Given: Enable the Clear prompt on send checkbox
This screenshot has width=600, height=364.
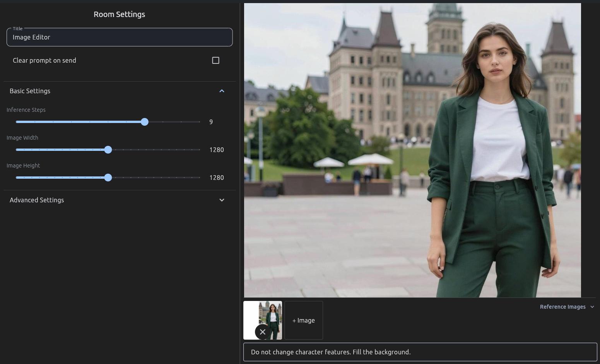Looking at the screenshot, I should click(x=215, y=60).
